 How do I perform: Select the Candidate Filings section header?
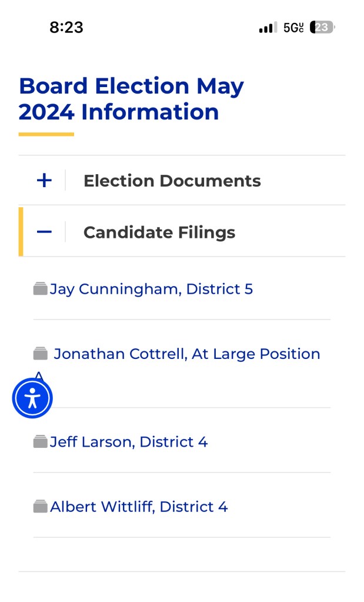pyautogui.click(x=159, y=232)
